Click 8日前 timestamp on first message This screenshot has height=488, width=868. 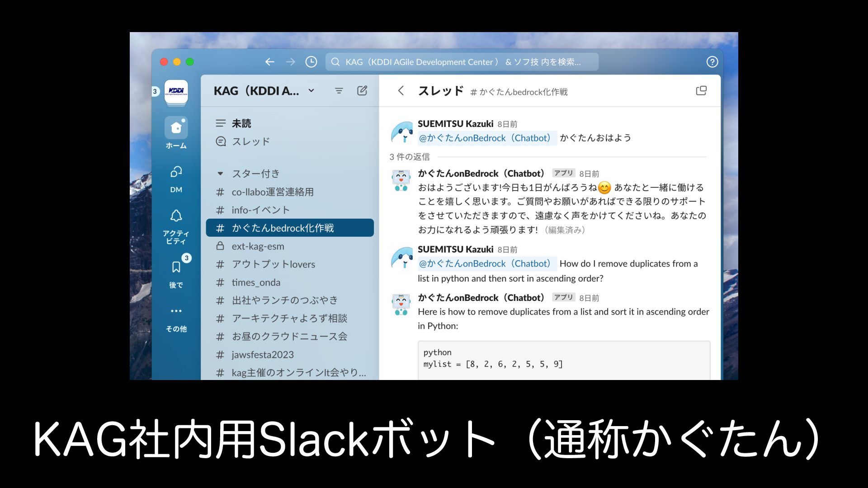tap(507, 124)
